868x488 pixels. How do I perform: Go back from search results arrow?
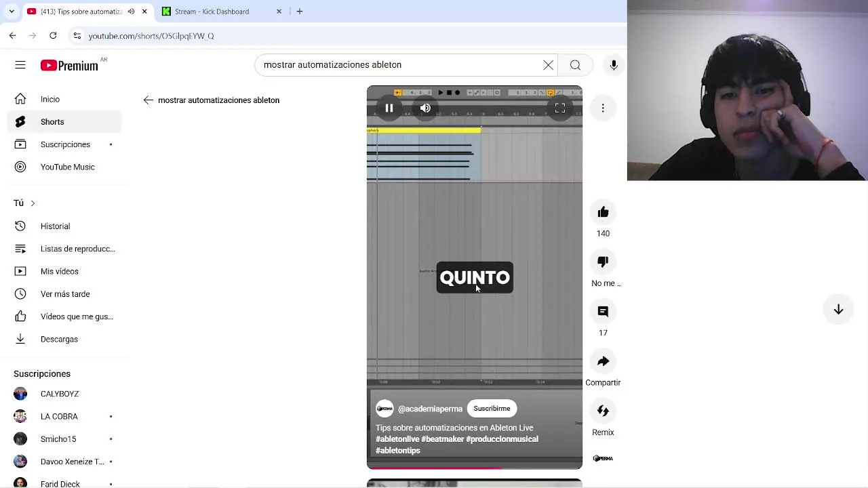click(149, 100)
